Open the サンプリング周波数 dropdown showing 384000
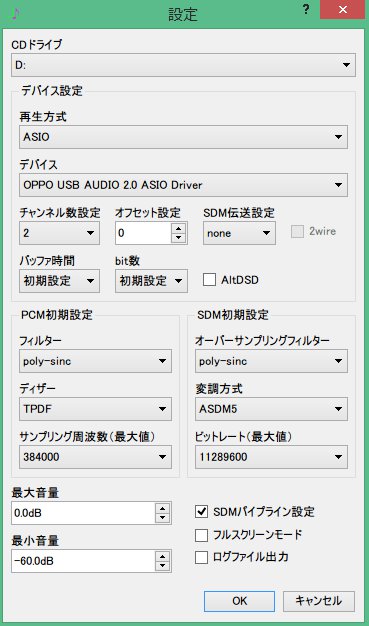Image resolution: width=369 pixels, height=626 pixels. (95, 457)
